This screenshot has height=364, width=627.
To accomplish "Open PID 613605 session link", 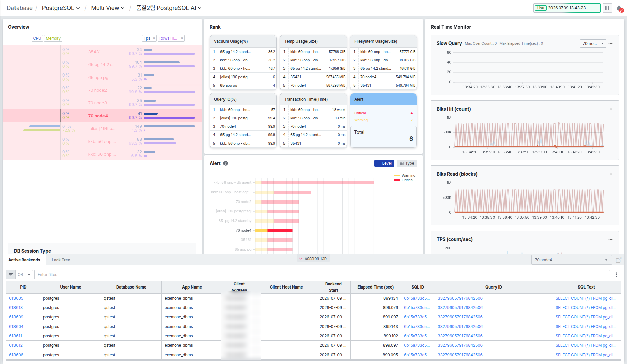I will coord(16,298).
